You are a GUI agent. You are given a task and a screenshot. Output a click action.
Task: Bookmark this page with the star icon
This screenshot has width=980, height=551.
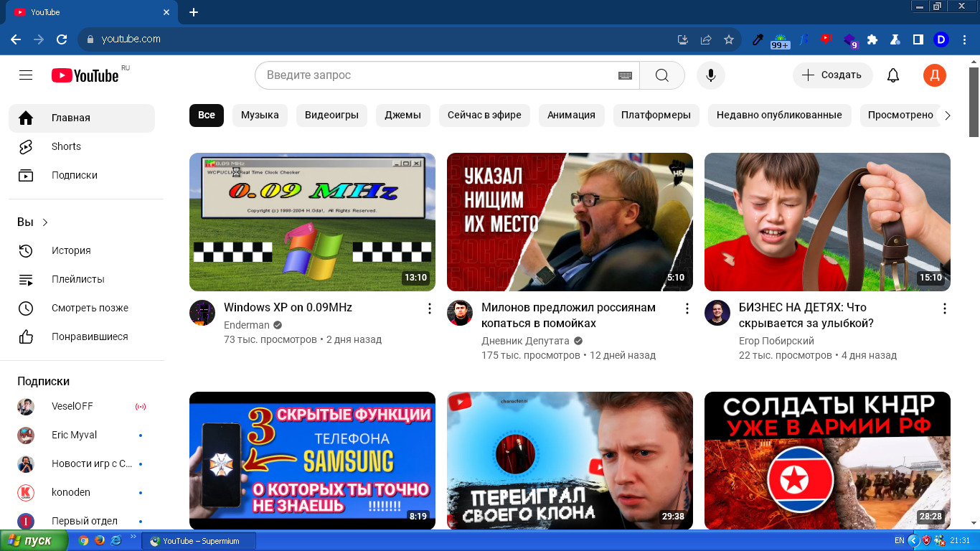coord(729,39)
